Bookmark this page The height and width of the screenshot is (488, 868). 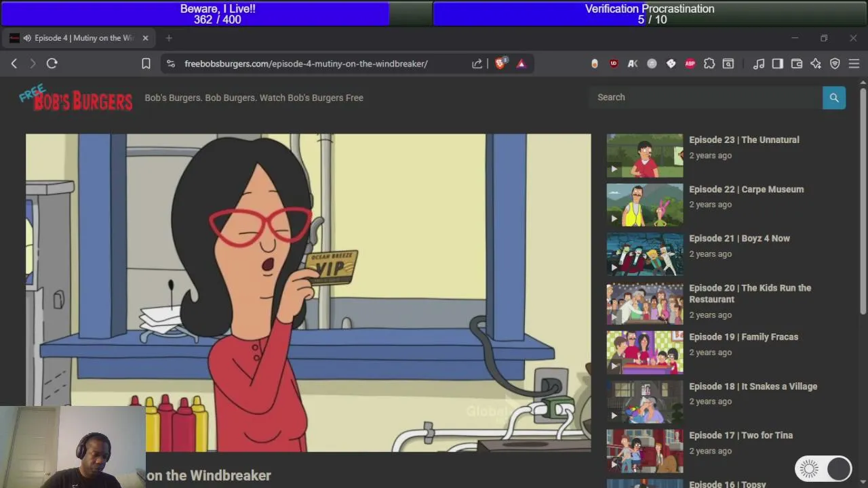click(146, 64)
